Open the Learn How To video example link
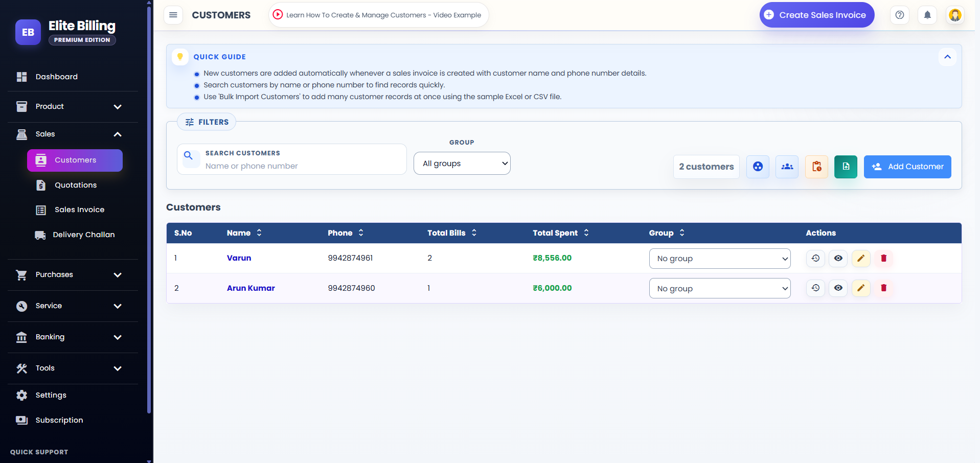 click(378, 15)
